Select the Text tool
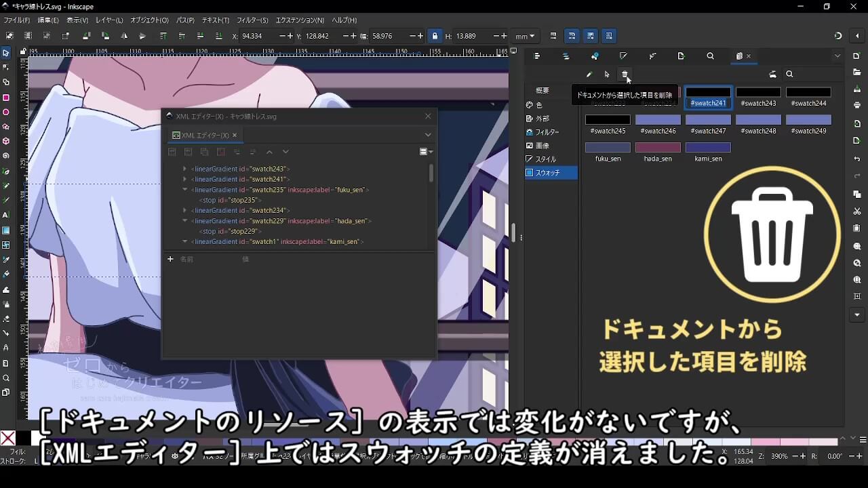This screenshot has width=868, height=488. pyautogui.click(x=6, y=215)
